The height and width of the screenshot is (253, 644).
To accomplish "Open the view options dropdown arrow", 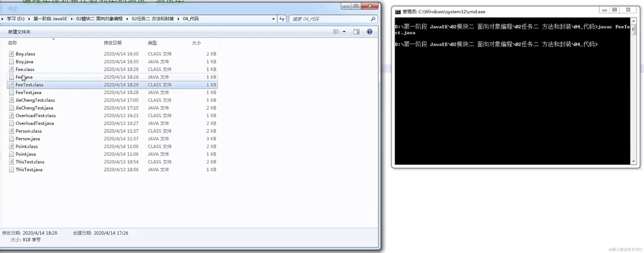I will coord(344,32).
